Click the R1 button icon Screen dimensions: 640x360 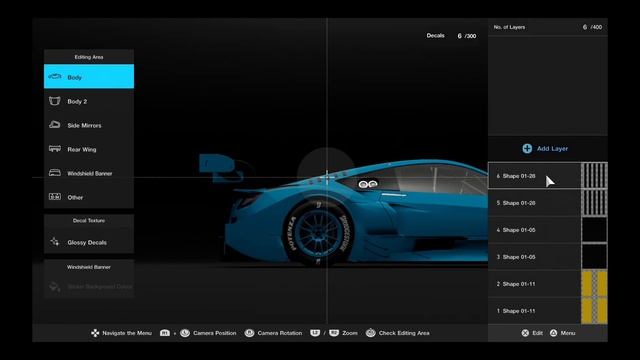[165, 333]
